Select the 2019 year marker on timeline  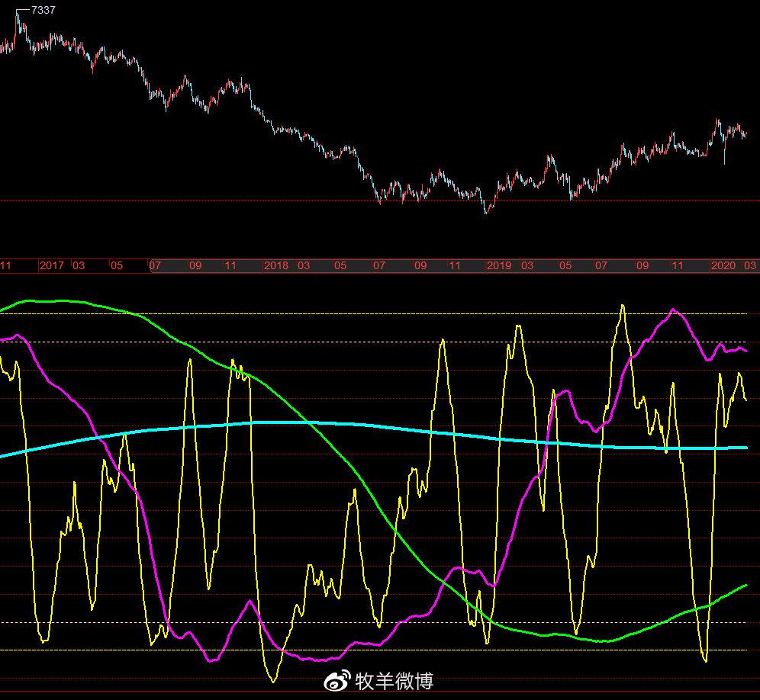[499, 265]
